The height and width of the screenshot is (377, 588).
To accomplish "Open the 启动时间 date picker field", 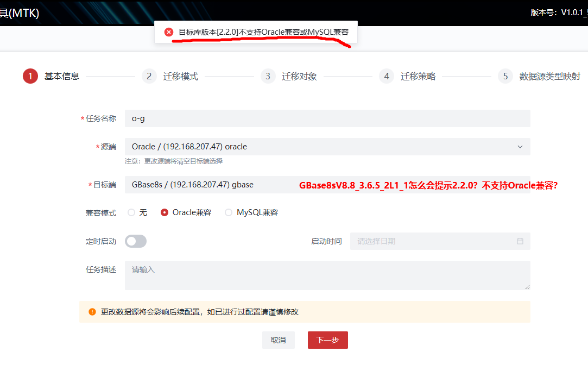I will point(440,241).
